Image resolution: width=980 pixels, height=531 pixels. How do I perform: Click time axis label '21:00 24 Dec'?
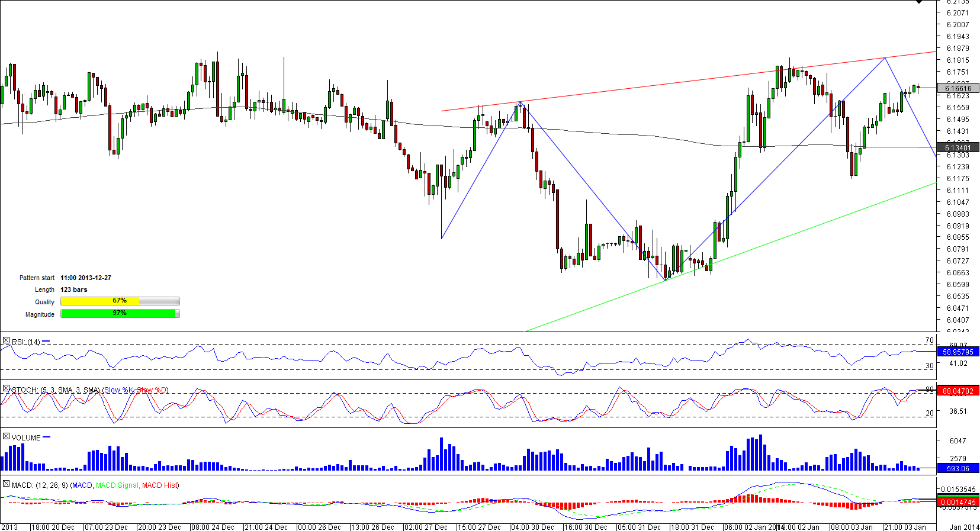[266, 527]
